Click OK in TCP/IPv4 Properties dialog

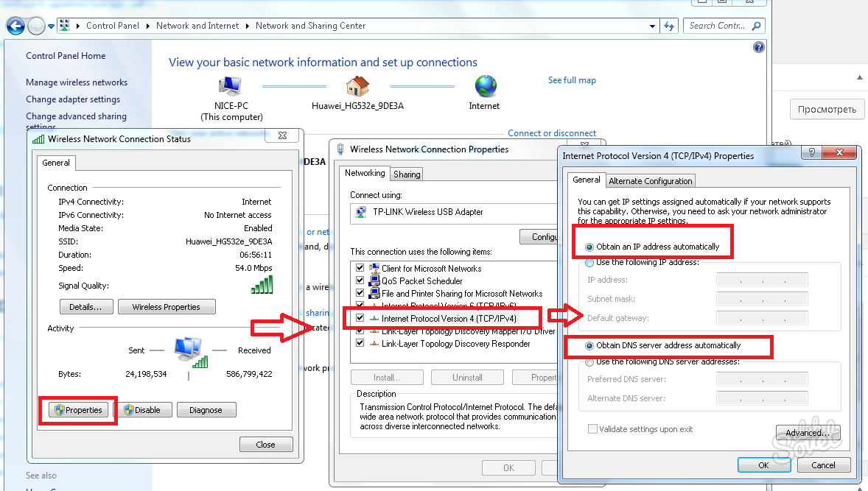point(764,465)
